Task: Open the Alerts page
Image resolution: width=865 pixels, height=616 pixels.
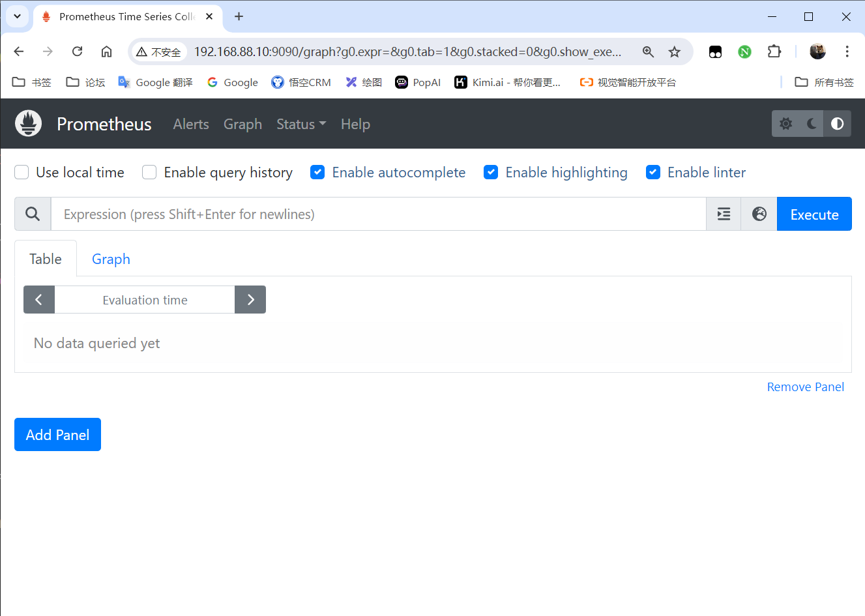Action: [x=191, y=124]
